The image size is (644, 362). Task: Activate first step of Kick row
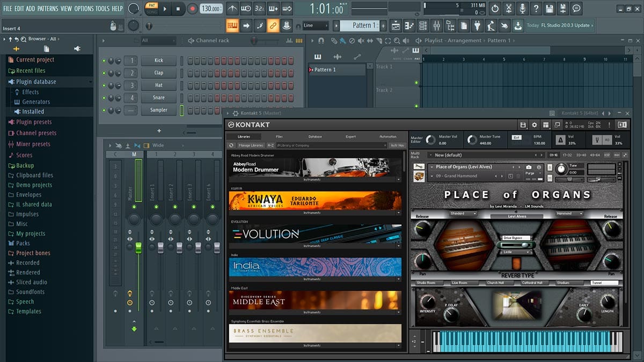click(x=190, y=61)
